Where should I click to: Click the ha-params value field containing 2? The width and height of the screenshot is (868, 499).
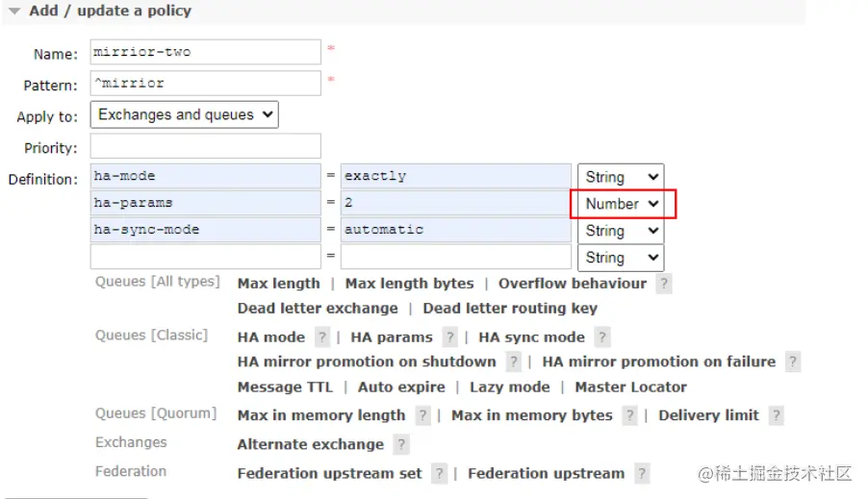point(456,203)
